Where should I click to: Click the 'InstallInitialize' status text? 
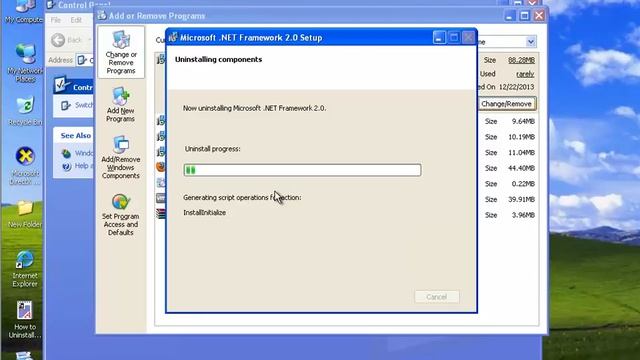(x=204, y=213)
